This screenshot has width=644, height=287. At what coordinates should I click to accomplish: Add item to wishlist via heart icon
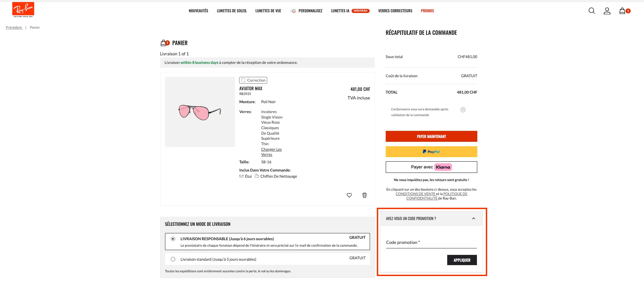tap(349, 195)
